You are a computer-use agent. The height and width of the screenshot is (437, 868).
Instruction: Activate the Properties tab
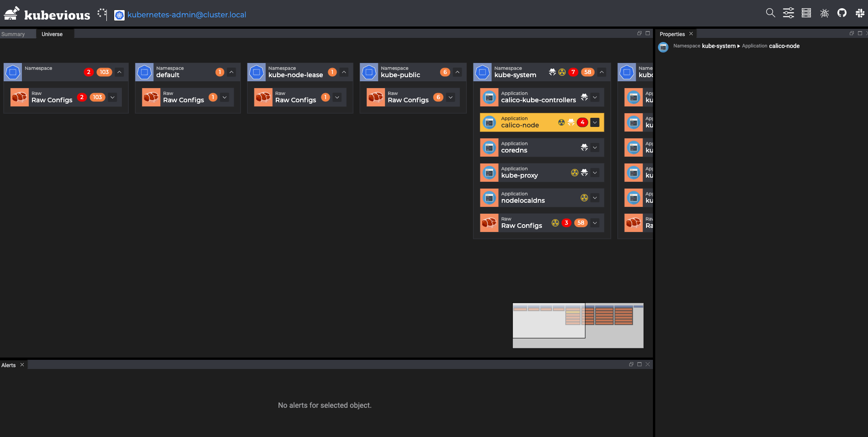tap(672, 34)
